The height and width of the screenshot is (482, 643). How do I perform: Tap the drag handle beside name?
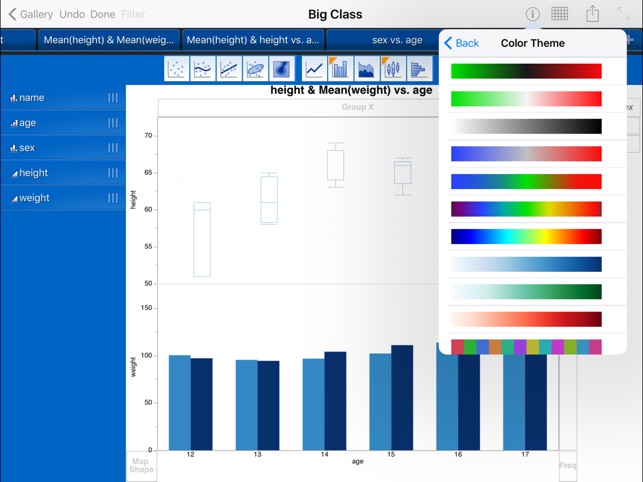pyautogui.click(x=113, y=98)
